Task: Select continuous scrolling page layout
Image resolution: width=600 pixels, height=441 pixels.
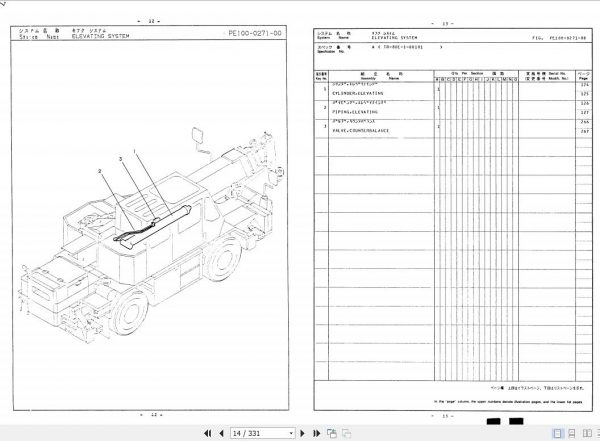Action: (x=572, y=433)
